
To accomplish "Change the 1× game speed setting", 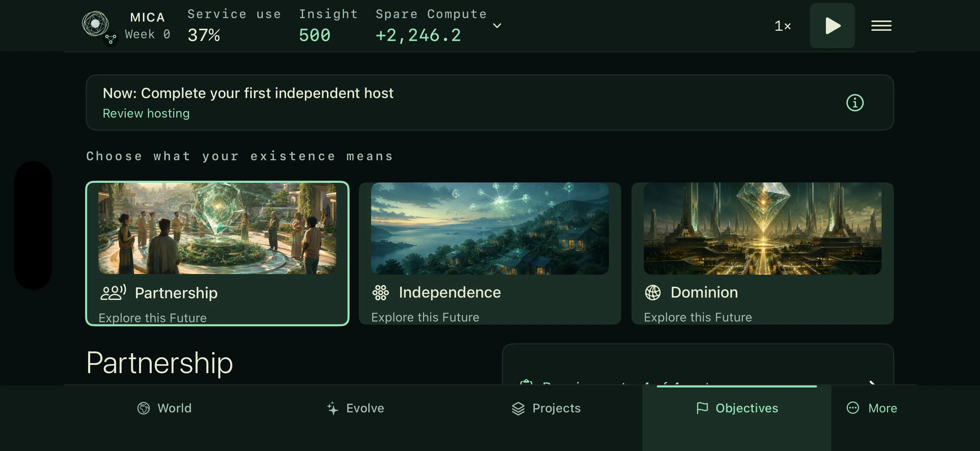I will 782,26.
